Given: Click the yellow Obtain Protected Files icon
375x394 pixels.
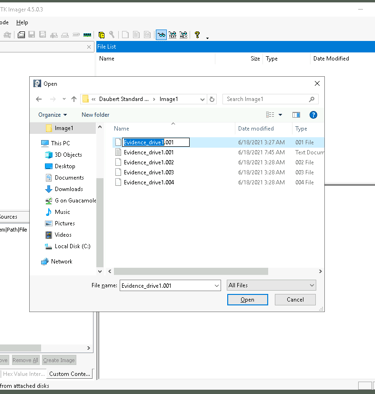Looking at the screenshot, I should [x=102, y=35].
